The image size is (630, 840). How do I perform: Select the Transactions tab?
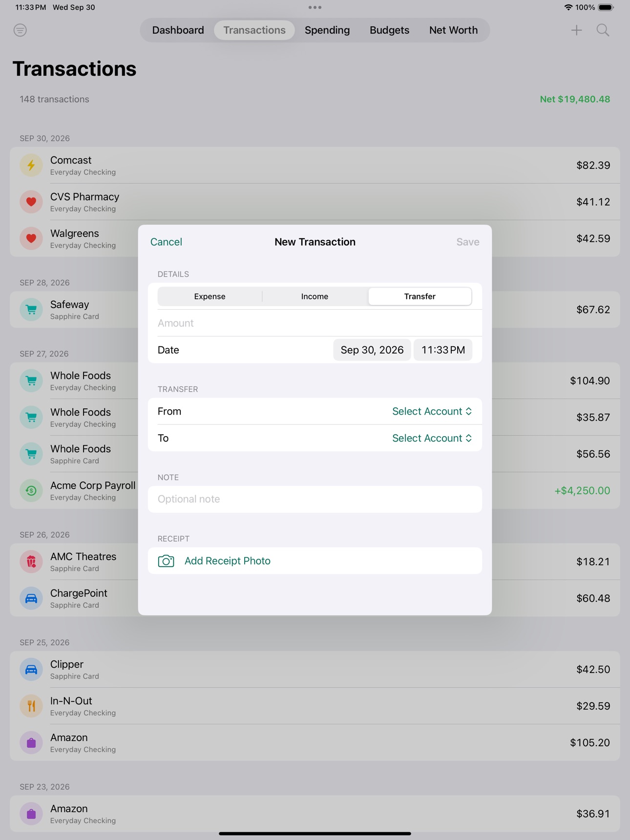pyautogui.click(x=254, y=30)
